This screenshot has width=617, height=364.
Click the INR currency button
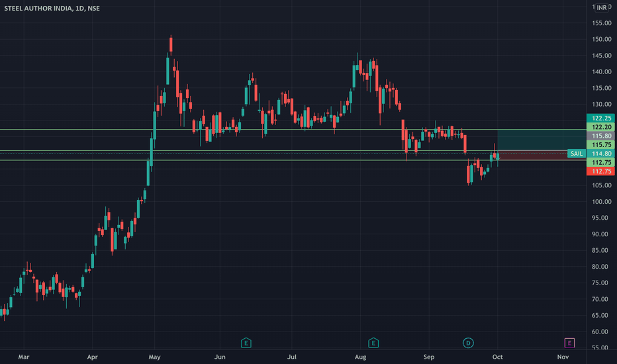(x=602, y=8)
